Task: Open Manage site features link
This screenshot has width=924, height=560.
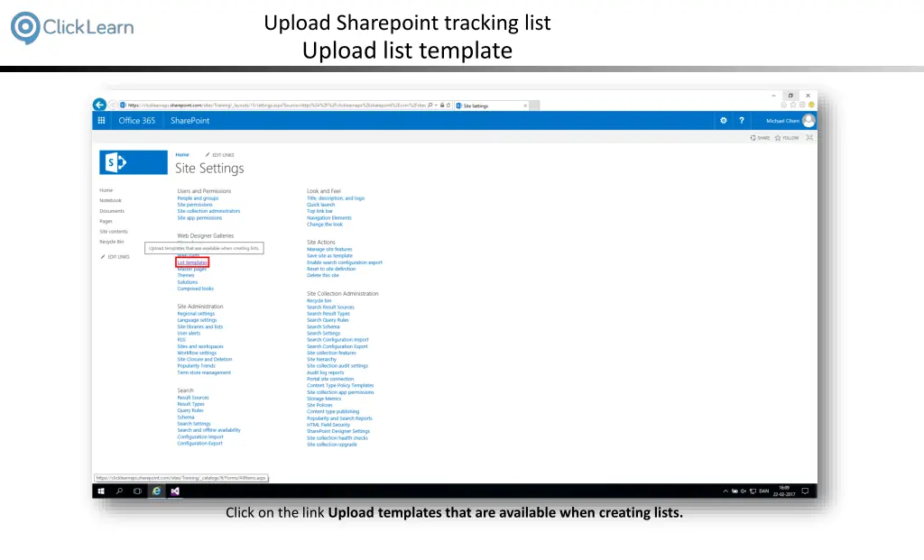Action: [x=329, y=249]
